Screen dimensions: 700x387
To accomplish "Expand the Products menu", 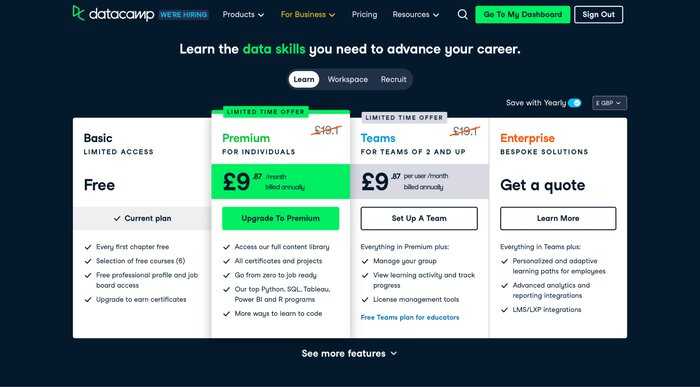I will 243,15.
